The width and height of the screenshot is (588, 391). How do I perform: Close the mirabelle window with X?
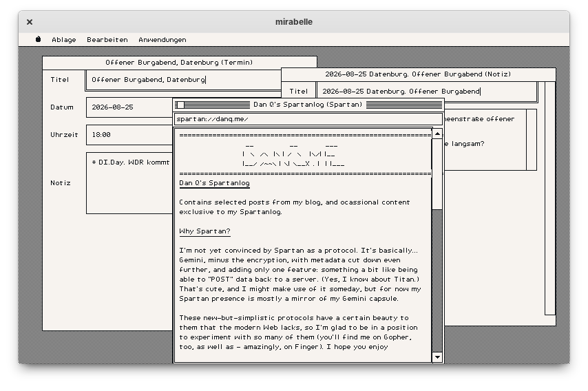tap(30, 22)
